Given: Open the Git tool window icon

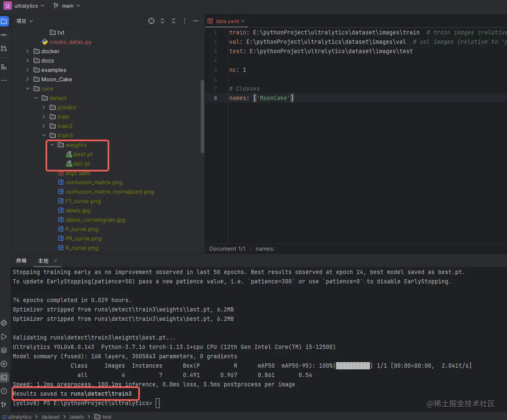Looking at the screenshot, I should tap(4, 405).
